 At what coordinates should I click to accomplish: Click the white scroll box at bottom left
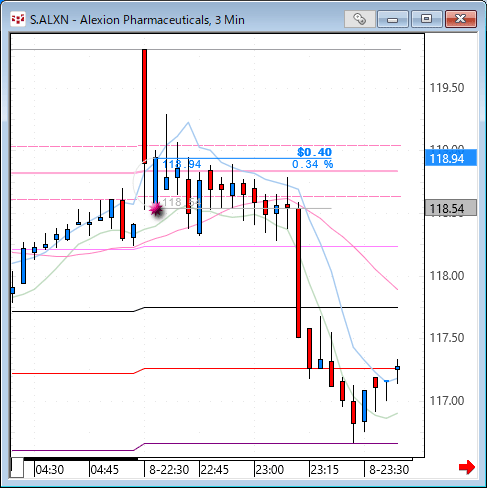tap(17, 468)
